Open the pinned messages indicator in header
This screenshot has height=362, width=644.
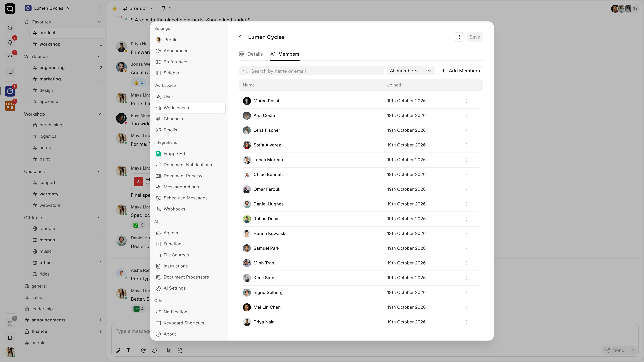166,9
